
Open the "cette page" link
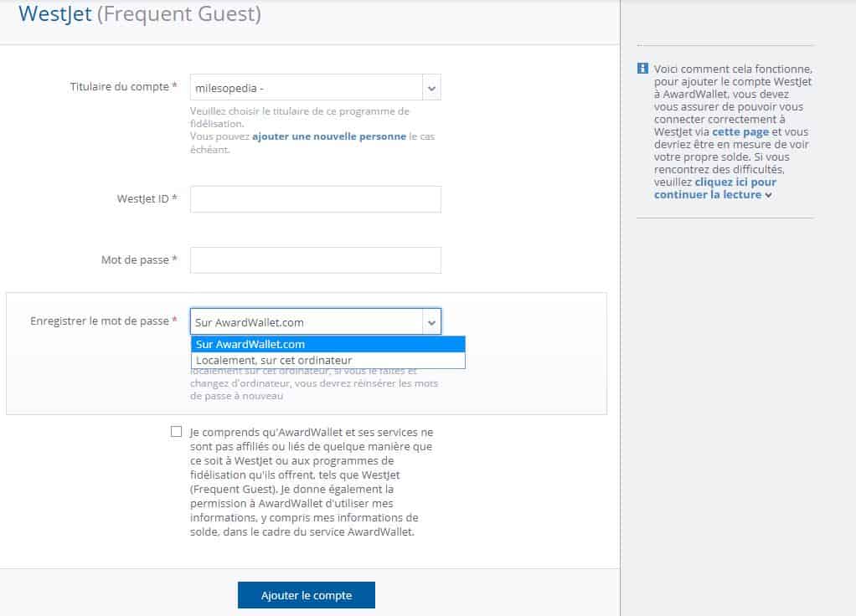point(740,131)
